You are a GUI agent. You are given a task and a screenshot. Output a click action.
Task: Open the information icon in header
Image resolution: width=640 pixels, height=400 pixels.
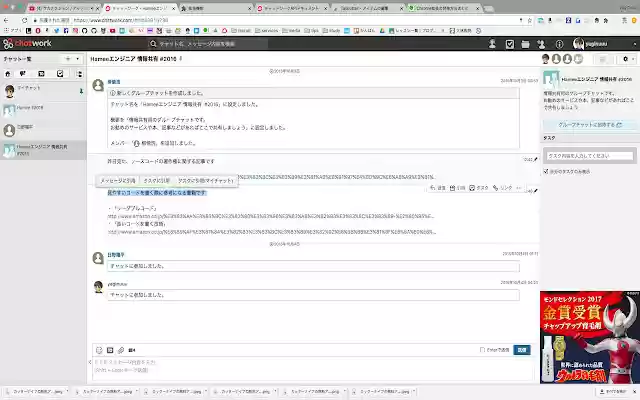[x=559, y=44]
